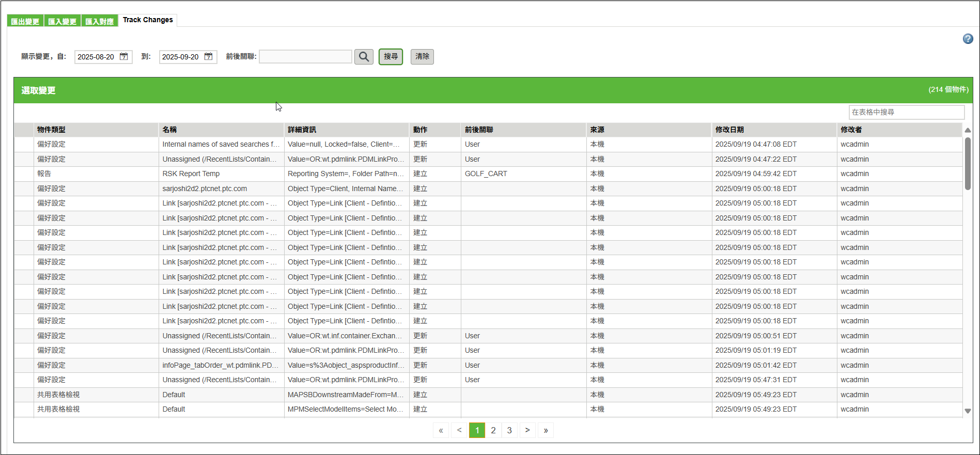Click the scrollbar down arrow of the table
980x455 pixels.
tap(968, 411)
